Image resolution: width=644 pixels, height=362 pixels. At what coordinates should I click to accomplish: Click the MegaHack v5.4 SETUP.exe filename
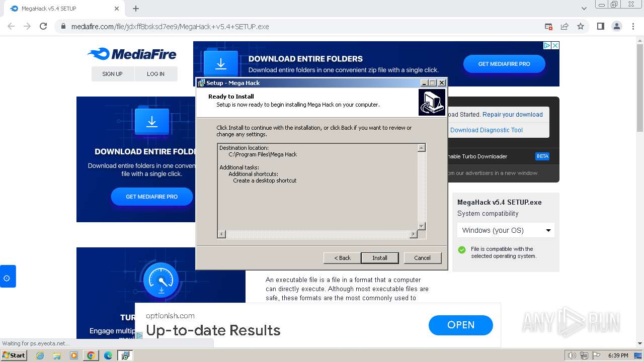coord(500,202)
